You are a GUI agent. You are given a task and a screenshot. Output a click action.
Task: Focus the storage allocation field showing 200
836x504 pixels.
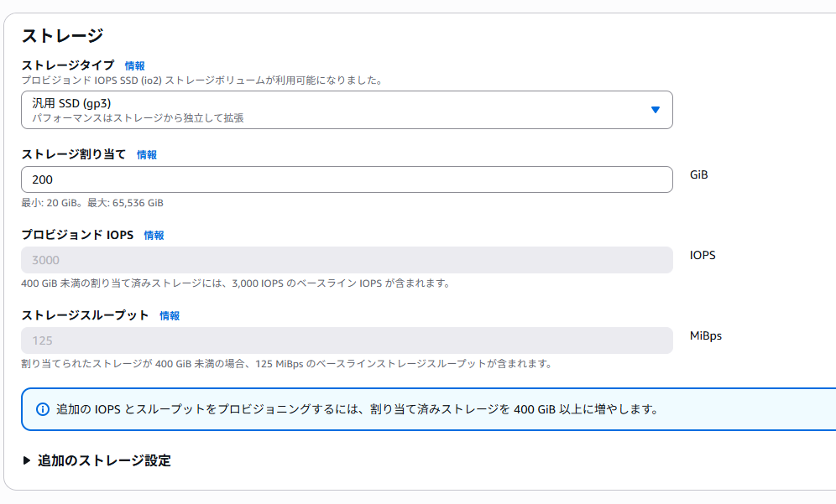(346, 179)
